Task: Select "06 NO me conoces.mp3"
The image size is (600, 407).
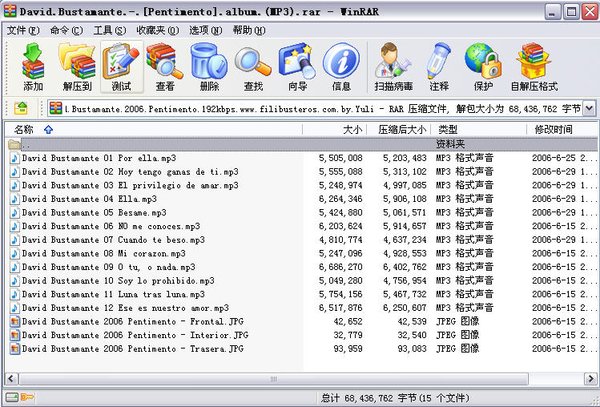Action: coord(111,226)
